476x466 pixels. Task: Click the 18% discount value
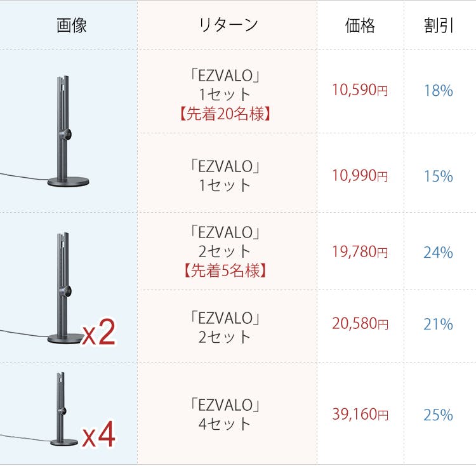click(439, 90)
